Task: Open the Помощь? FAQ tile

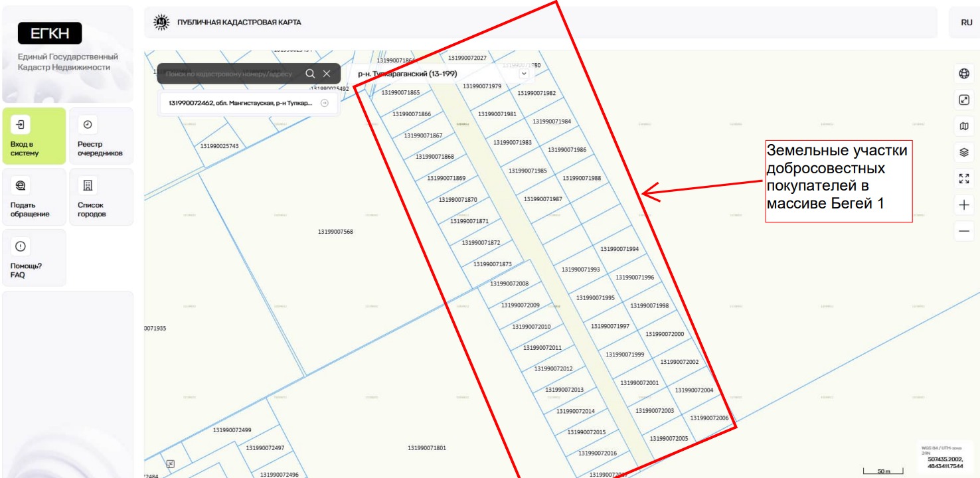Action: pos(34,258)
